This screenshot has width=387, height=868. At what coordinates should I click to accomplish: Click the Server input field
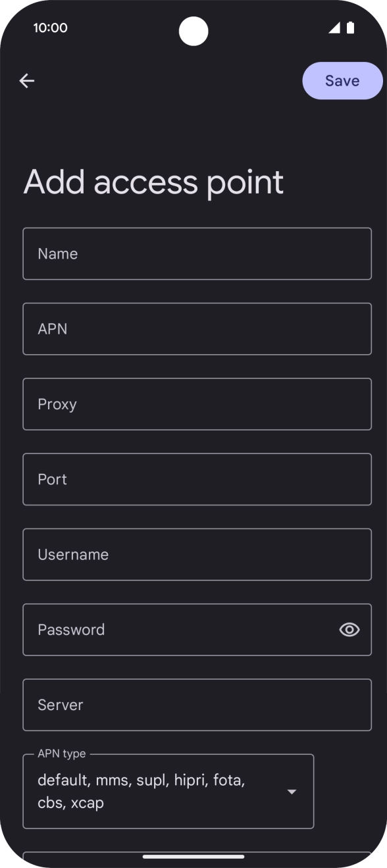(197, 704)
